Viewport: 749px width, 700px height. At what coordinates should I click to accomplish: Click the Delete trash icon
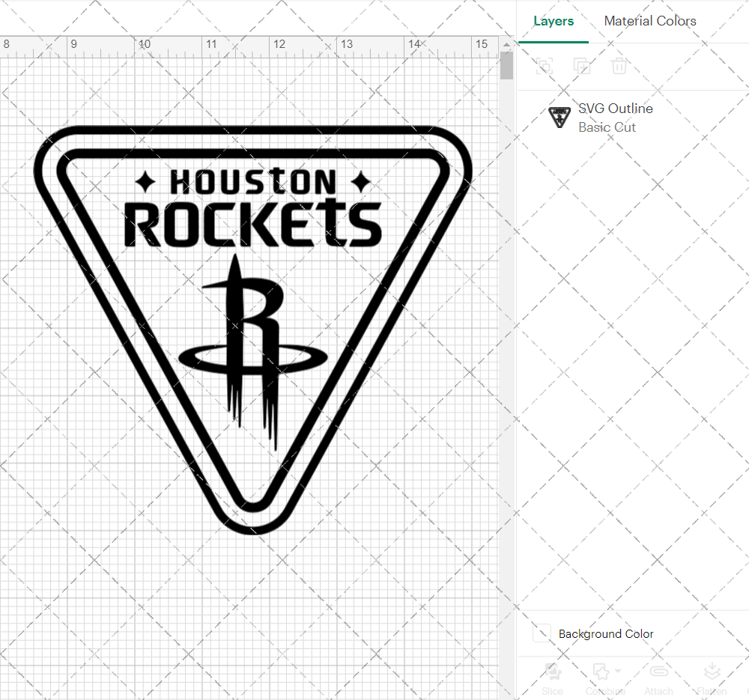[x=619, y=66]
